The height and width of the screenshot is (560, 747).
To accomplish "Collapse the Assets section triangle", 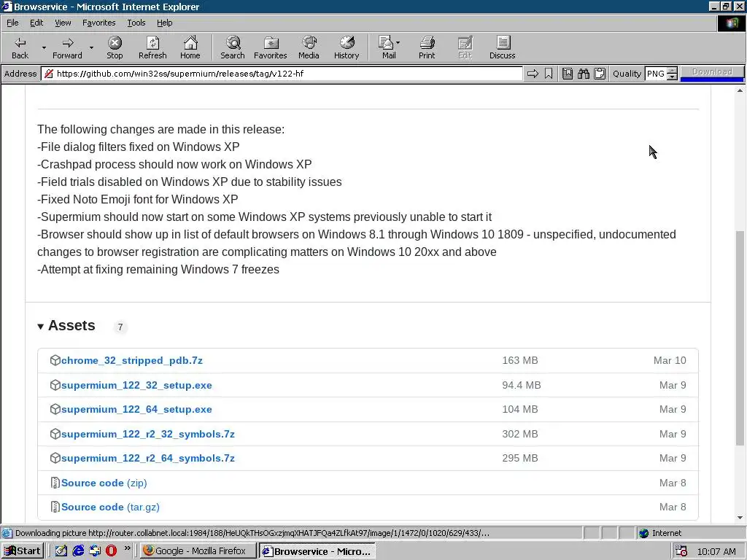I will pyautogui.click(x=41, y=326).
